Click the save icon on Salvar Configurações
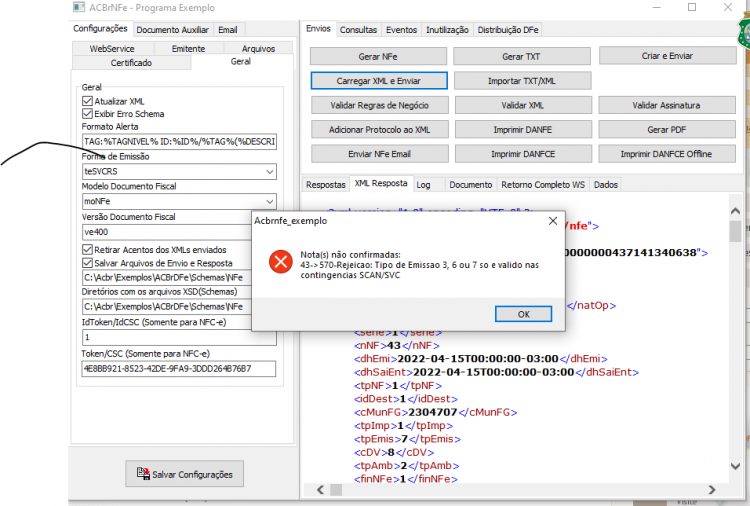Viewport: 750px width, 506px height. (x=143, y=473)
